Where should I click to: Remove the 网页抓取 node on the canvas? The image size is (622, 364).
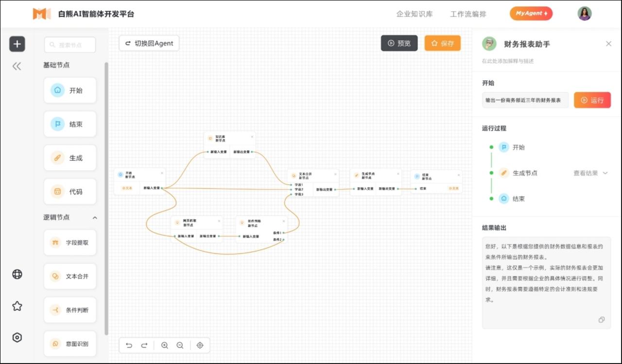(219, 221)
